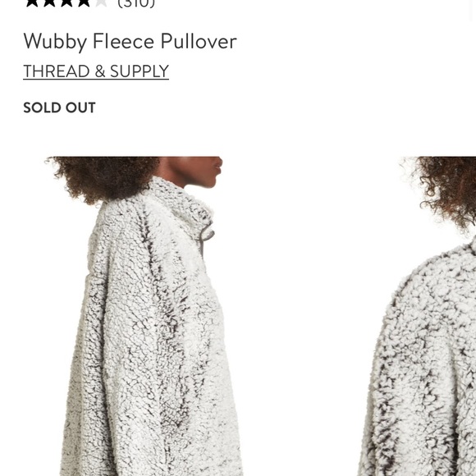Open the side-view pullover product photo
This screenshot has width=476, height=476.
tap(143, 316)
